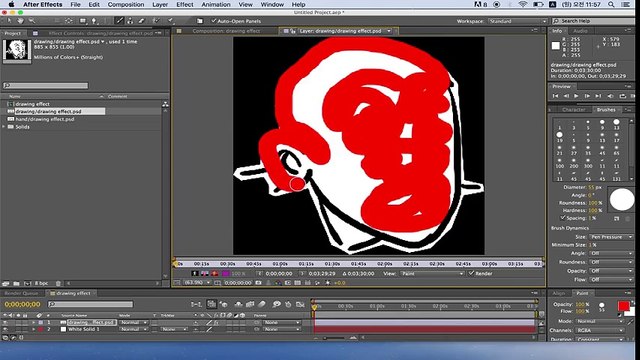640x360 pixels.
Task: Toggle the Render checkbox in Layer viewer
Action: [471, 273]
